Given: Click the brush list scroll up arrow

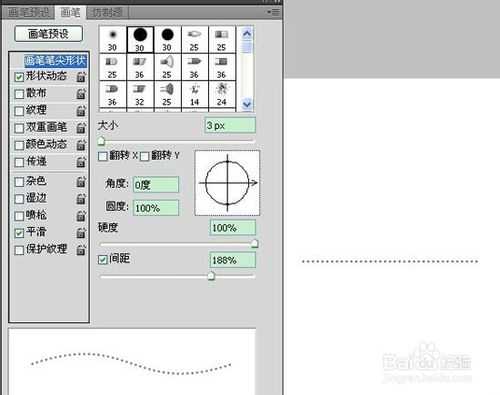Looking at the screenshot, I should pos(247,33).
